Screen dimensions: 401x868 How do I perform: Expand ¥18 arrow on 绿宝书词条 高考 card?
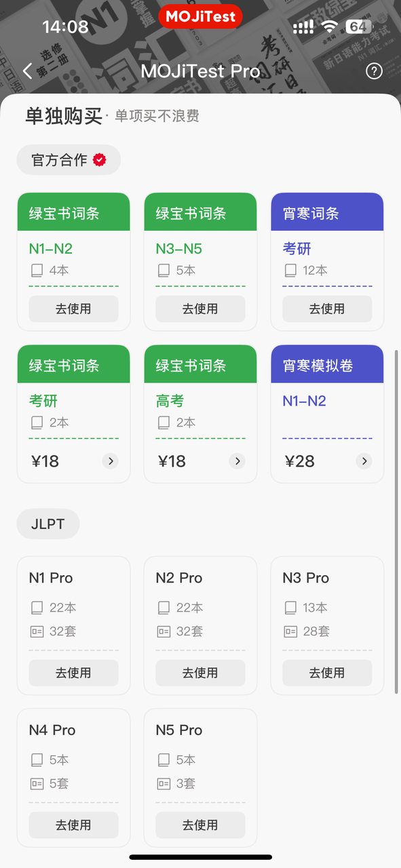pyautogui.click(x=237, y=461)
